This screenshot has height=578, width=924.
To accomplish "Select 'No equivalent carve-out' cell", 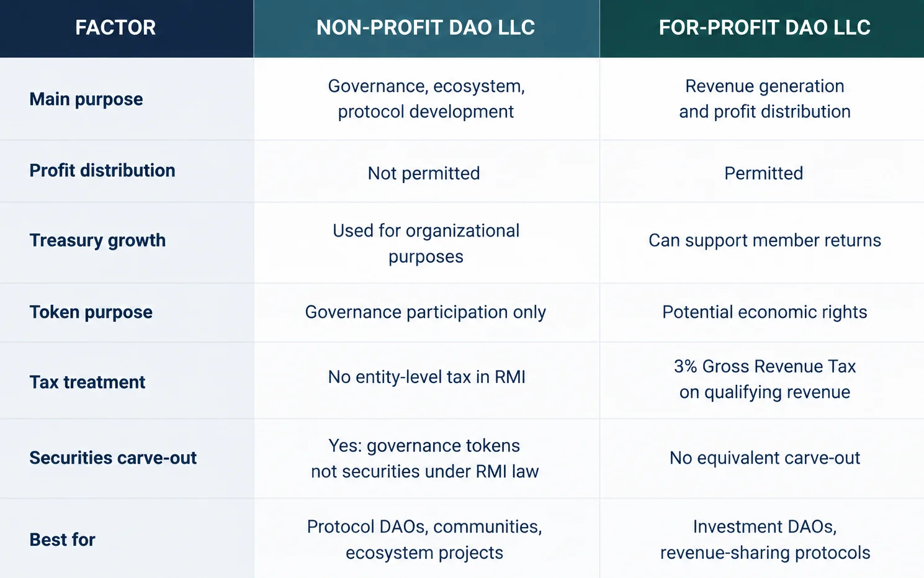I will [765, 458].
